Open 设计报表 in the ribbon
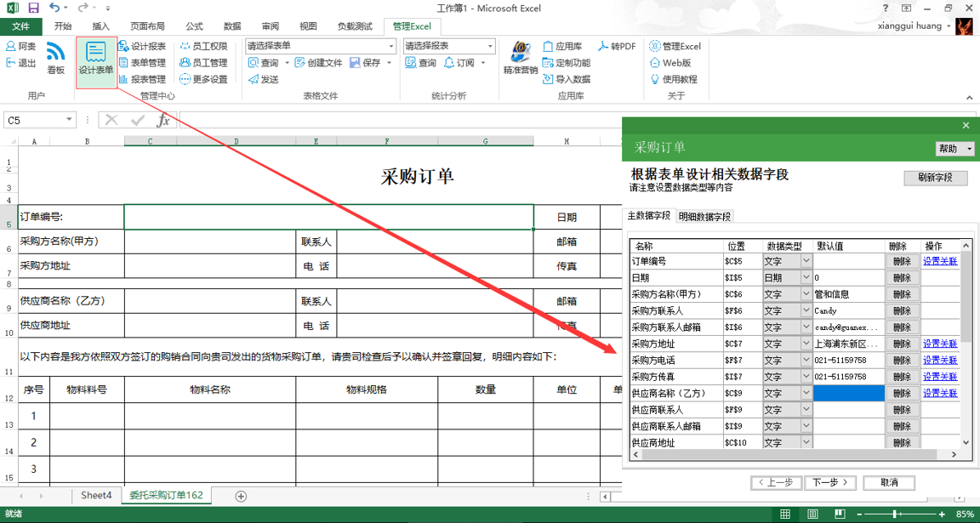Screen dimensions: 980x523 coord(143,46)
